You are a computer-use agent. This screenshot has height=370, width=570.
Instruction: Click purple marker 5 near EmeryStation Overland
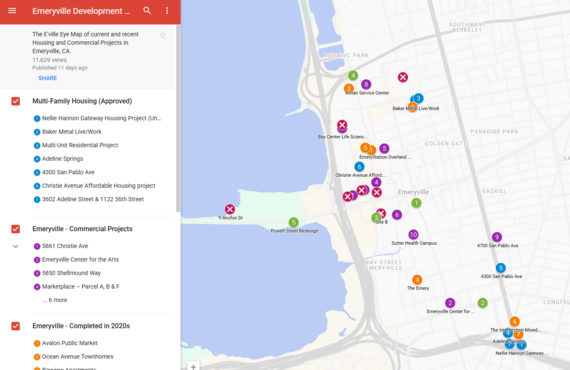click(384, 148)
